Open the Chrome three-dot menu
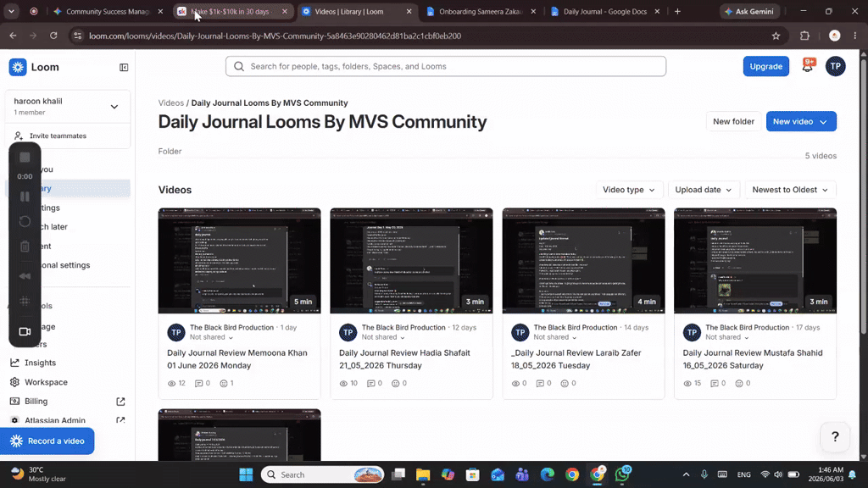The width and height of the screenshot is (868, 488). (855, 36)
